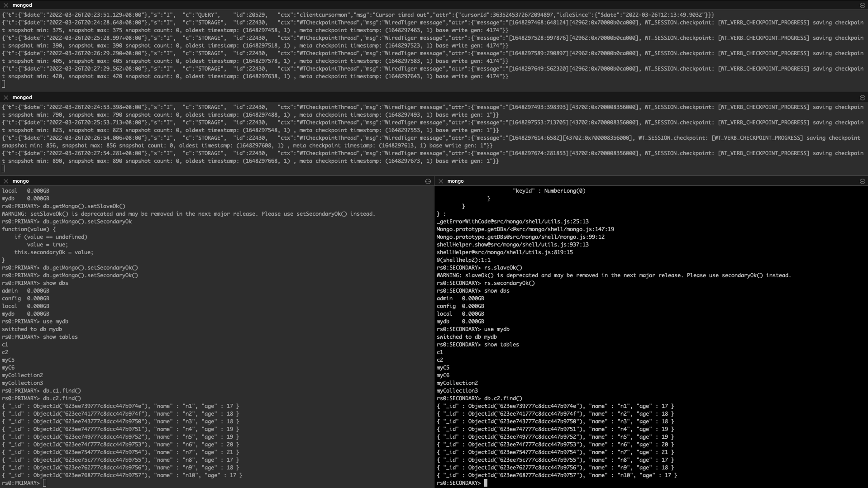Click "admin 0.000GB" in the PRIMARY shell
868x488 pixels.
[25, 291]
